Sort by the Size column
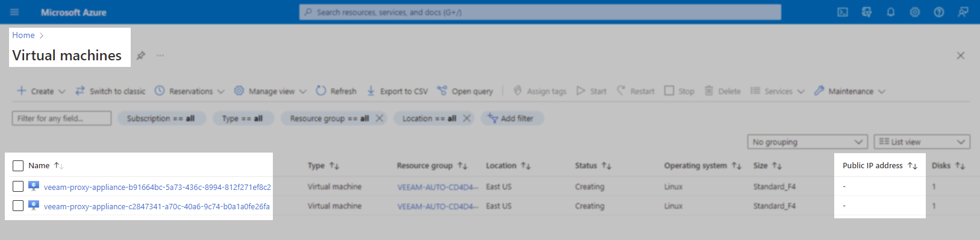This screenshot has height=240, width=980. pyautogui.click(x=767, y=166)
